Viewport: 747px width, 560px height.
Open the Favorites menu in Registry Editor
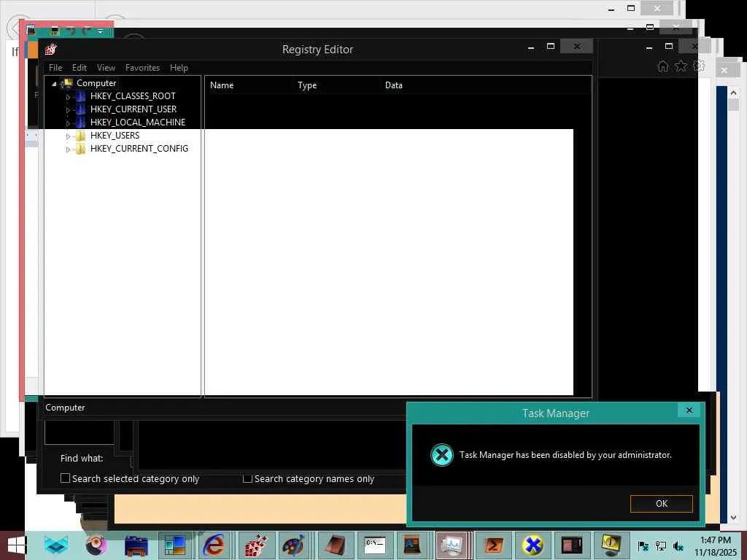coord(142,68)
